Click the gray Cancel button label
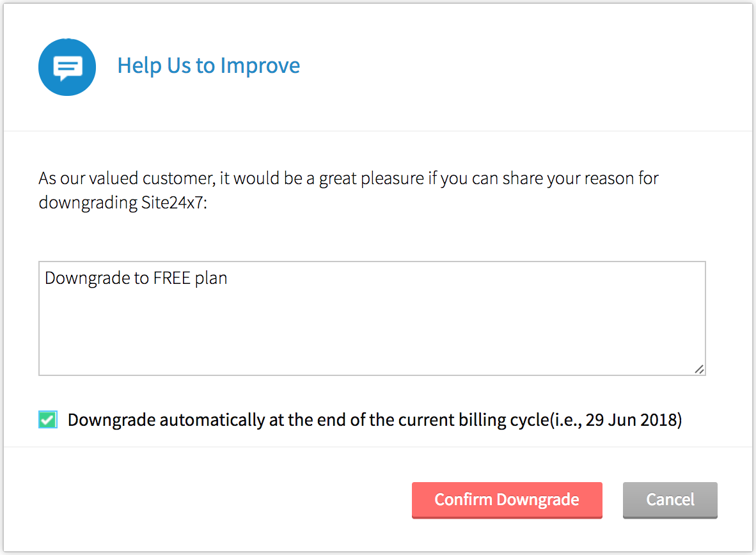The width and height of the screenshot is (756, 555). 670,499
